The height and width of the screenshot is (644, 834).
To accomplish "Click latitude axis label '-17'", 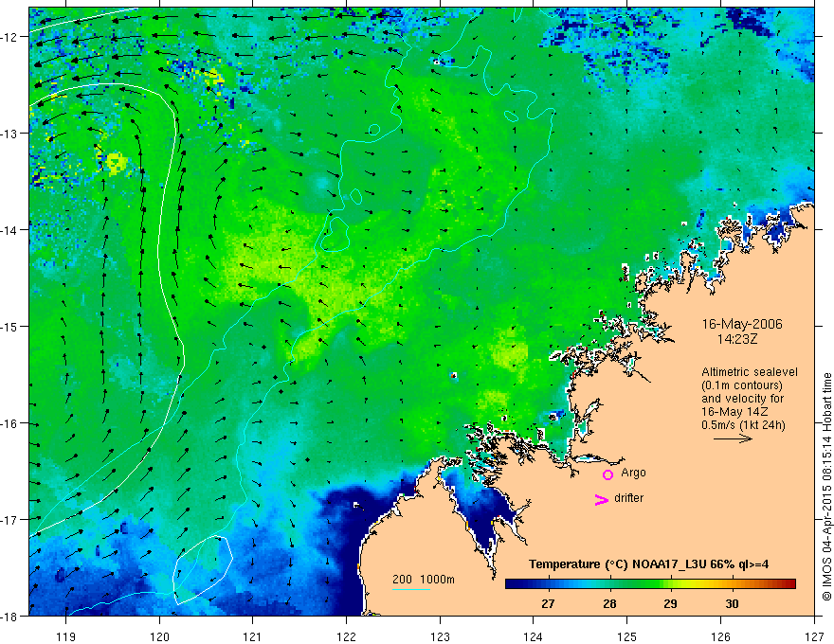I will point(9,519).
